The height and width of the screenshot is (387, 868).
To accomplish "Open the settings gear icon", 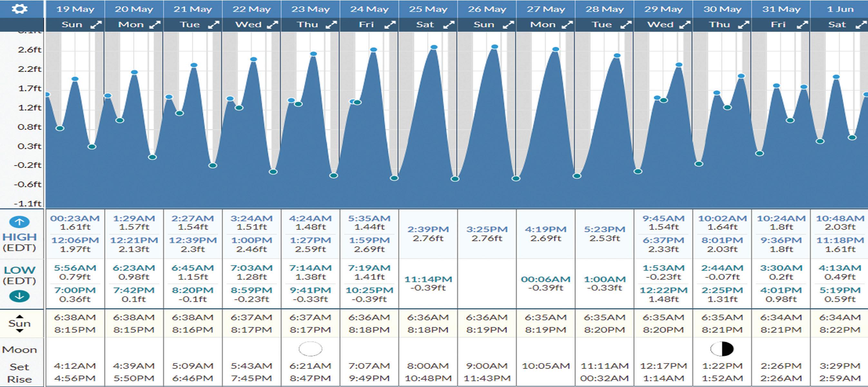I will (19, 9).
